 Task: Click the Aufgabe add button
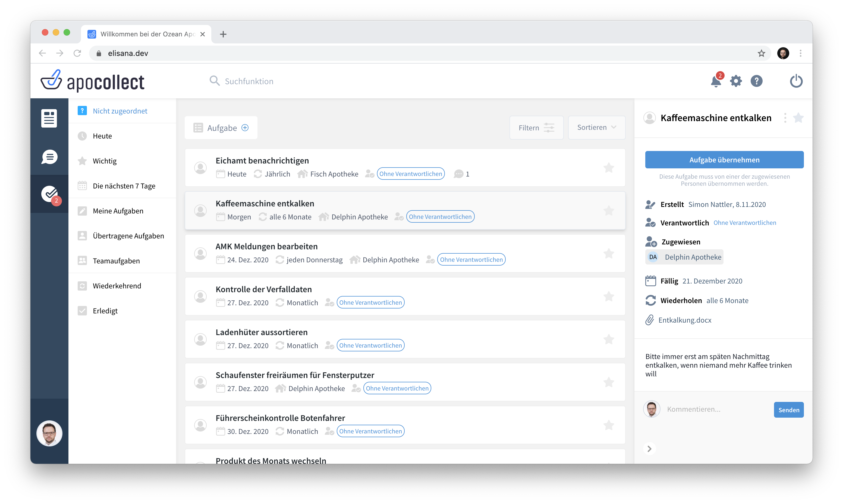[x=221, y=128]
